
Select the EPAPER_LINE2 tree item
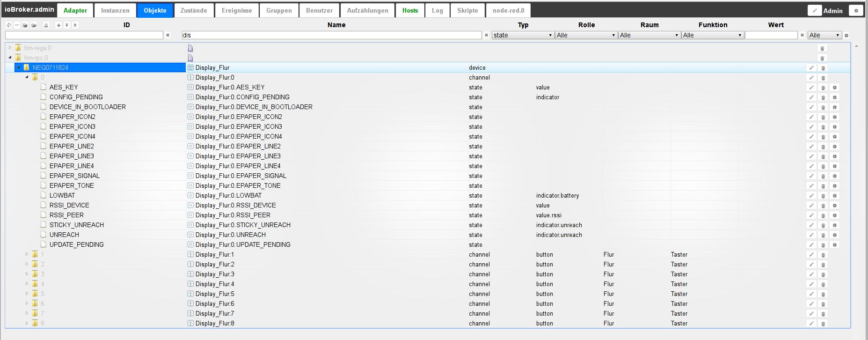tap(72, 146)
